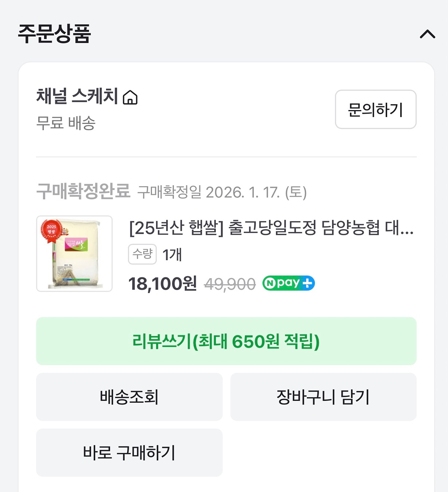Click the blue plus icon on Npay badge
448x492 pixels.
(x=308, y=283)
